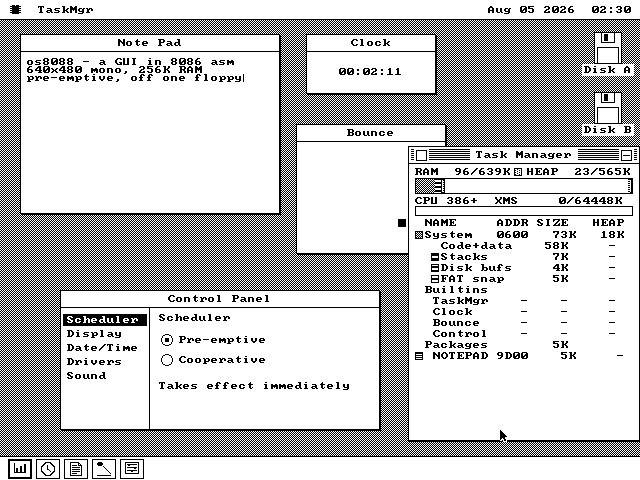640x480 pixels.
Task: Click the Stacks legend icon
Action: pos(435,257)
